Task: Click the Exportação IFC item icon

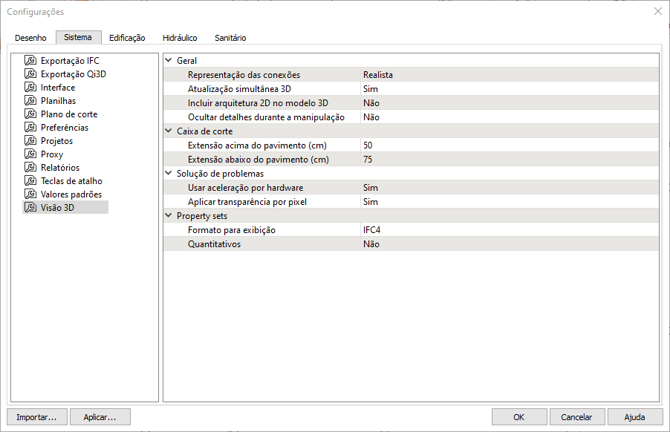Action: pyautogui.click(x=31, y=61)
